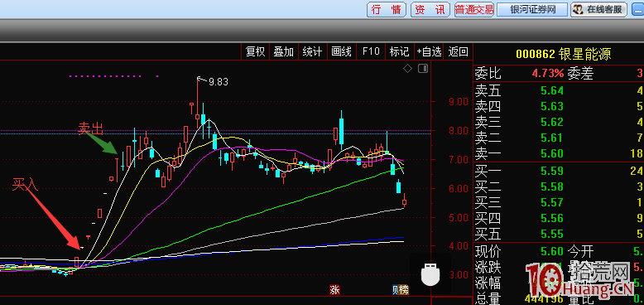644x305 pixels.
Task: Open the 普通交易 trading button
Action: point(474,9)
